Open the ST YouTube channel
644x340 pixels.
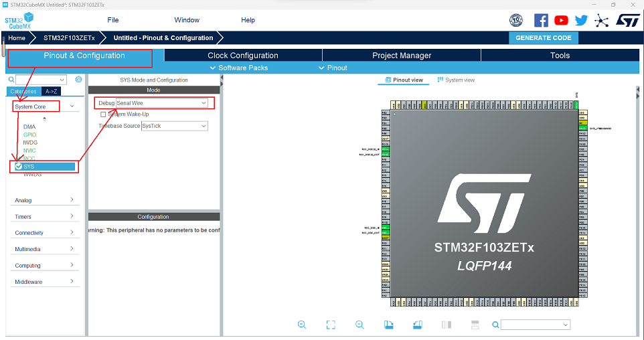pyautogui.click(x=561, y=20)
